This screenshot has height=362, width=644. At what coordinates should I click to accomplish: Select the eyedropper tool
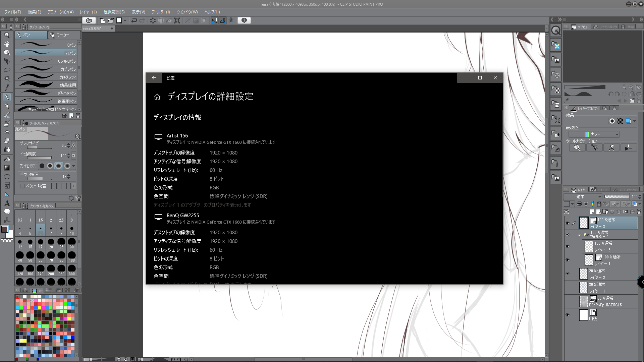coord(7,87)
